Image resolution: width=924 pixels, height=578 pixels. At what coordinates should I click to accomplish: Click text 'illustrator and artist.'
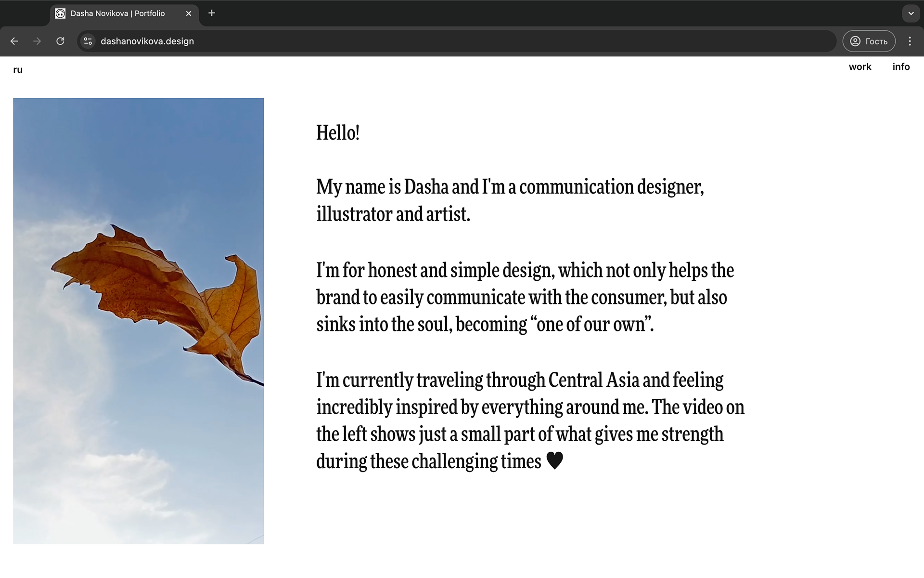[x=393, y=214]
